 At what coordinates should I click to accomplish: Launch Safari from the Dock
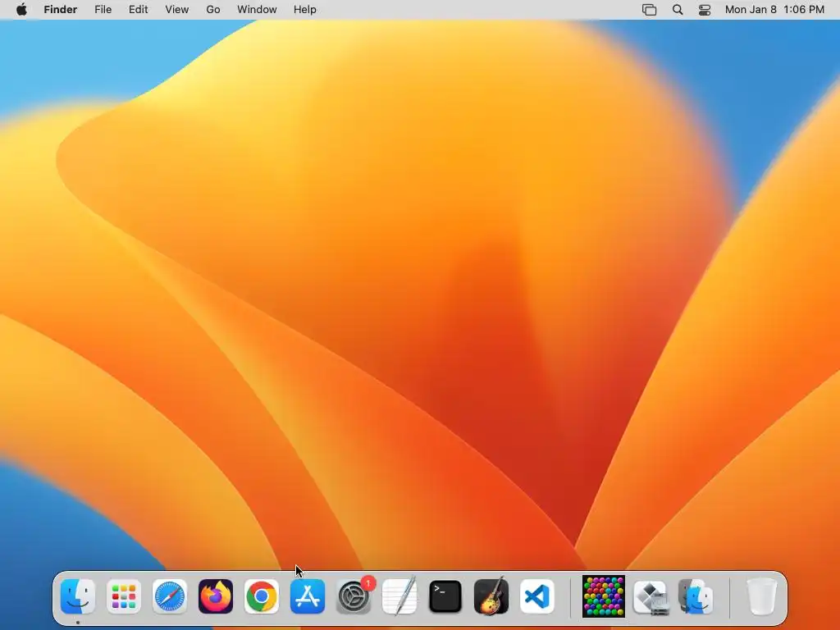170,596
